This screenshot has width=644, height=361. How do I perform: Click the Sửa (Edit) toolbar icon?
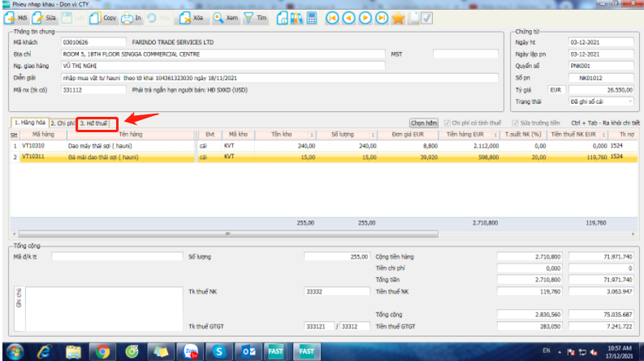tap(39, 16)
